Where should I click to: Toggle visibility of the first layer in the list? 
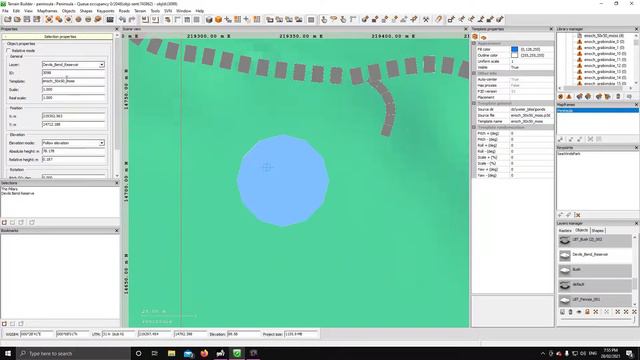[565, 240]
